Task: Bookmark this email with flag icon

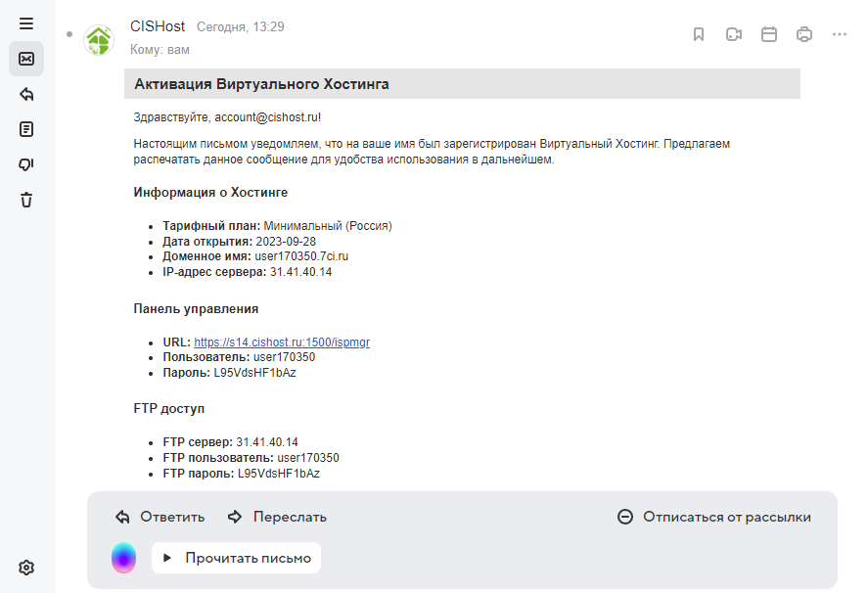Action: click(x=699, y=34)
